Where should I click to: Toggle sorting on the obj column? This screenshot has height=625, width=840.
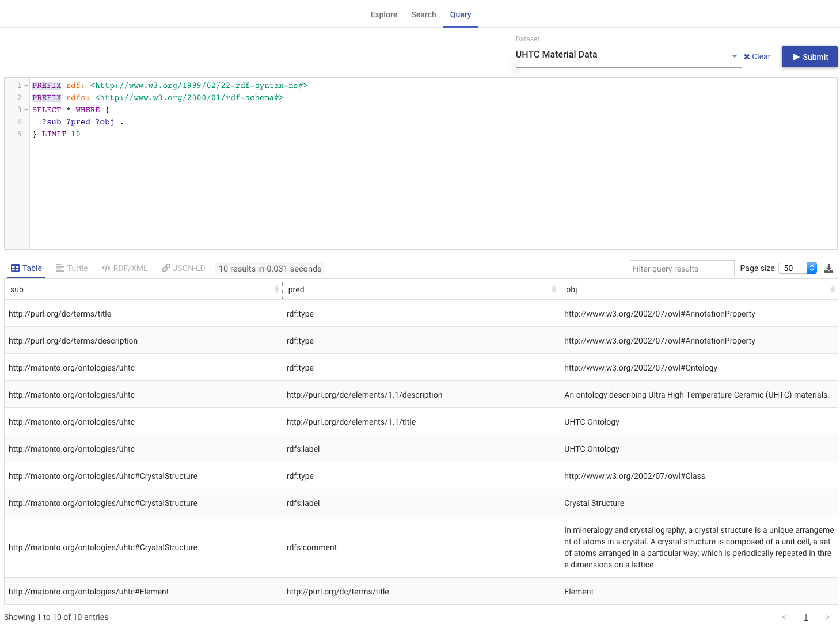[833, 289]
